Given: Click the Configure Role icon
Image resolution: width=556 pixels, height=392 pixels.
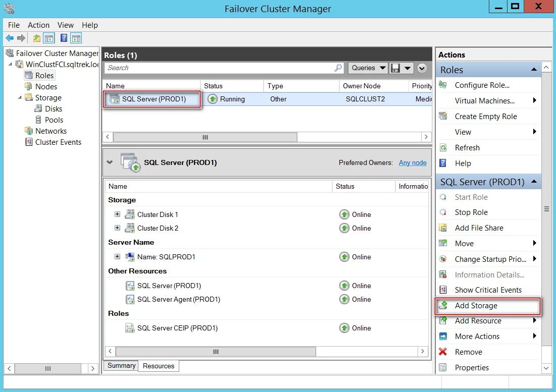Looking at the screenshot, I should point(443,85).
